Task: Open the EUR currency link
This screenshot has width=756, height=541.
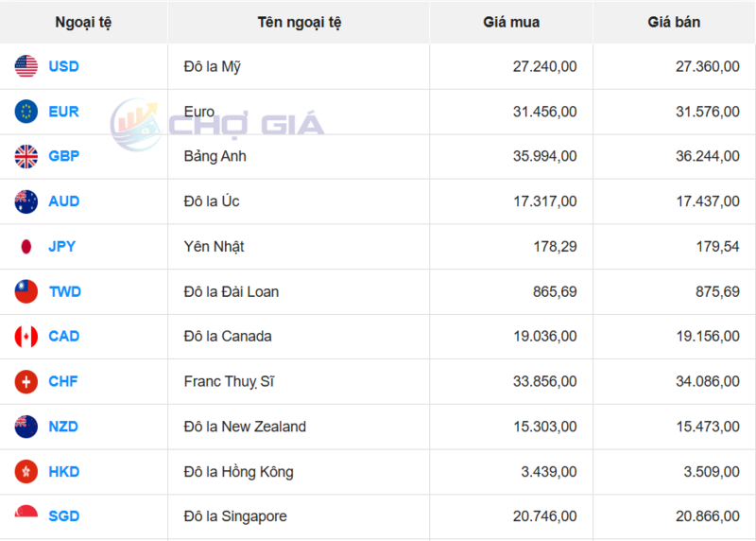Action: 64,112
